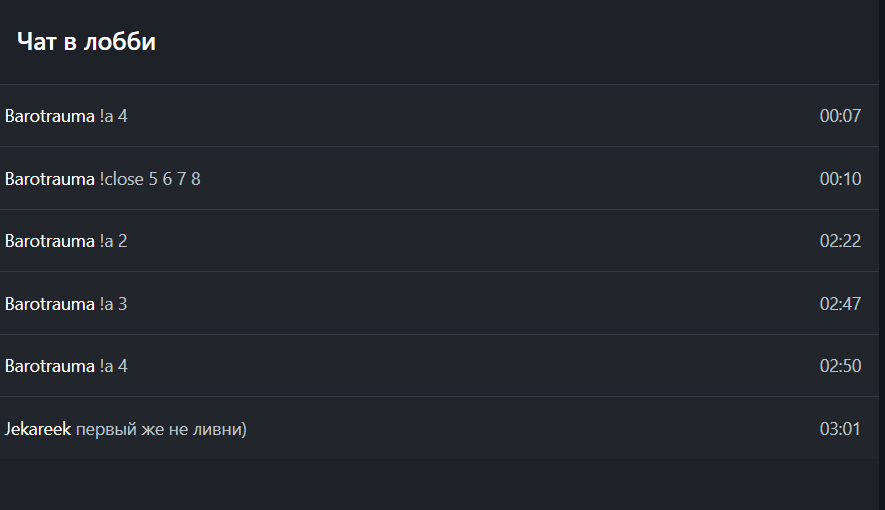Click the Barotrauma username beside "!a 3"

tap(49, 304)
